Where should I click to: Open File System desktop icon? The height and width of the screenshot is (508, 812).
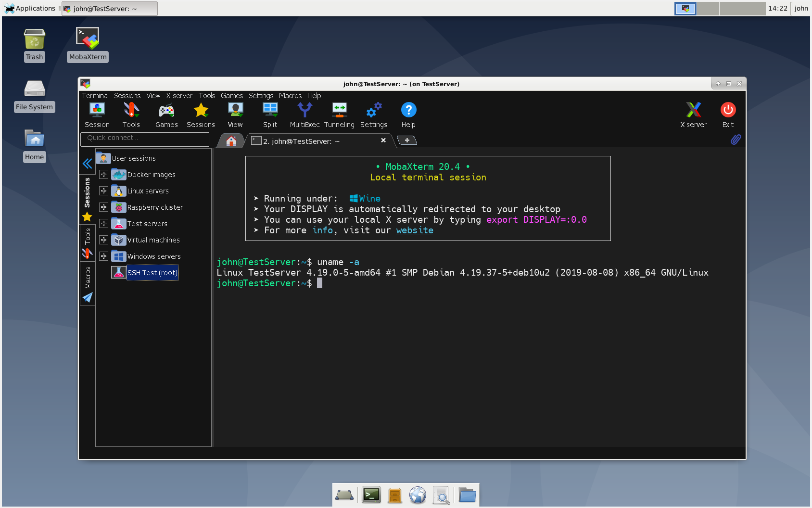[35, 96]
